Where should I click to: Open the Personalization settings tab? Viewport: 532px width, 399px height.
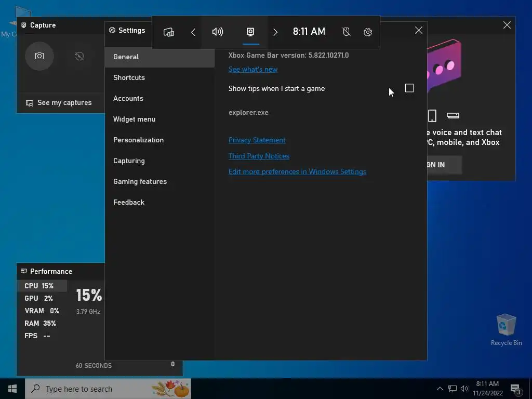(x=159, y=140)
